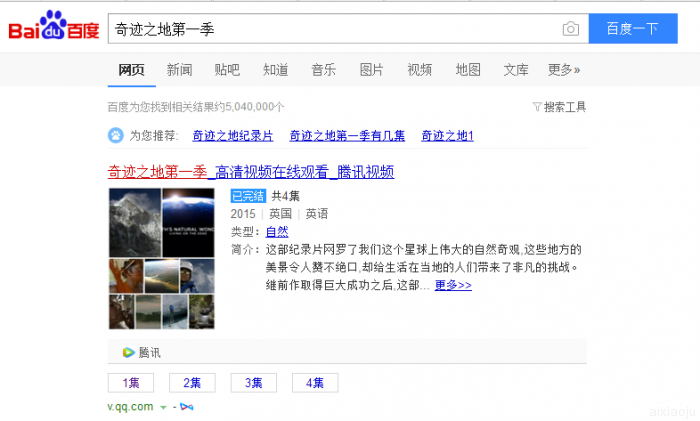Switch to the 新闻 news tab
This screenshot has height=421, width=700.
click(x=179, y=70)
